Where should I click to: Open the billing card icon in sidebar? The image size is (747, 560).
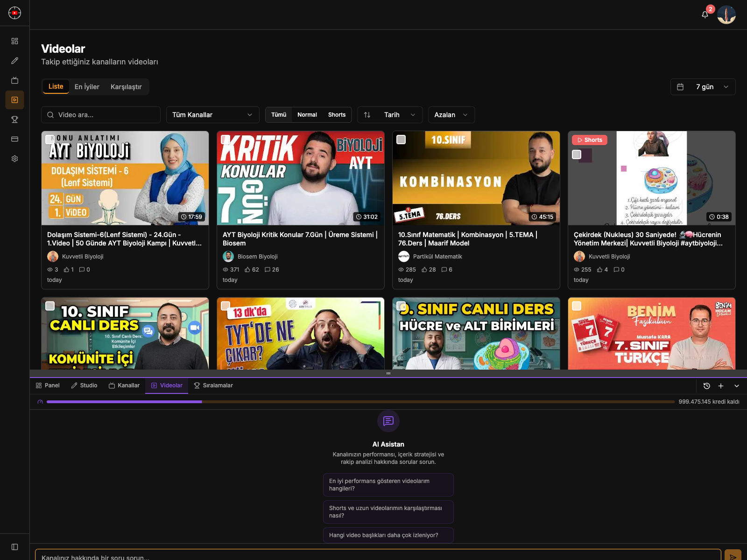[14, 139]
